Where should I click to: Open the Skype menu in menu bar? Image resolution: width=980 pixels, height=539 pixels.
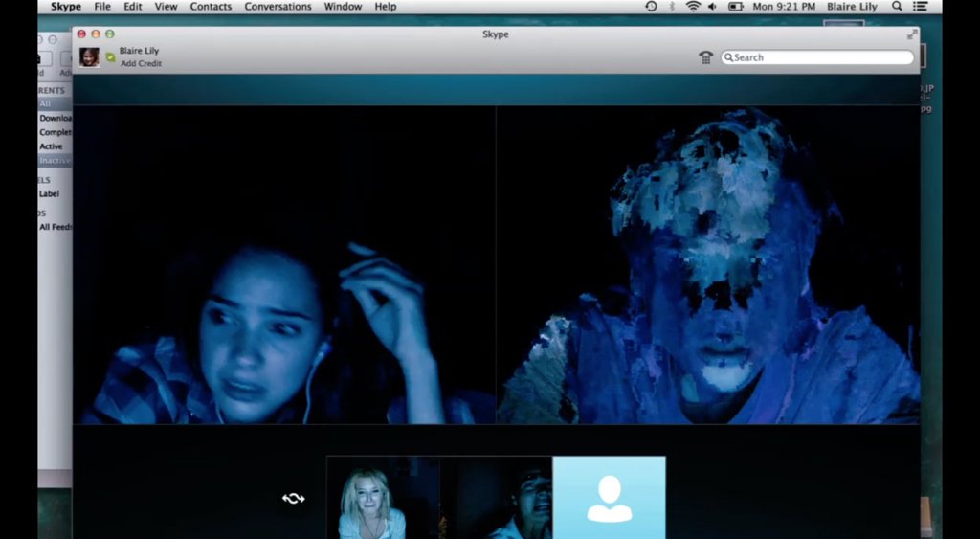[x=66, y=7]
